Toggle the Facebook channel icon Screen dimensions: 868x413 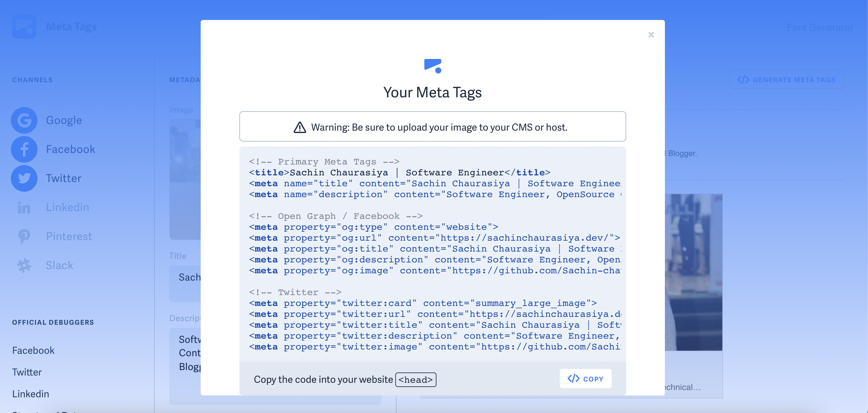point(24,149)
